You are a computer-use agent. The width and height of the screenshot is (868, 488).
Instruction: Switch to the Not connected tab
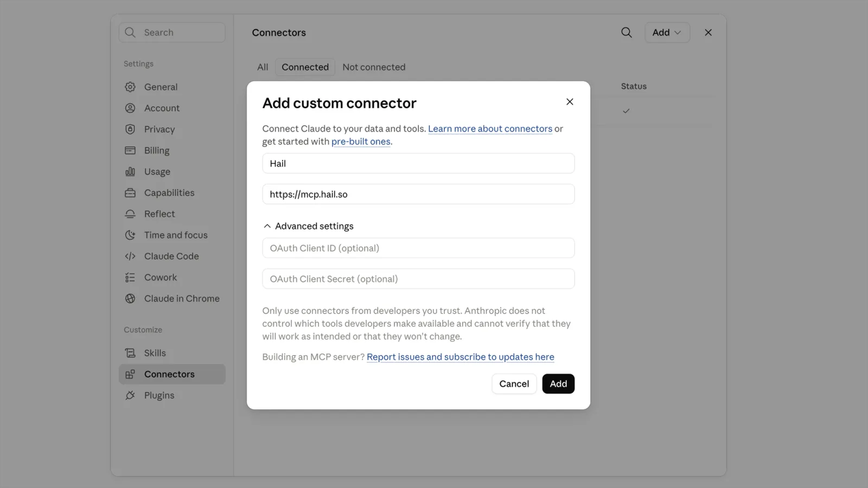[374, 67]
